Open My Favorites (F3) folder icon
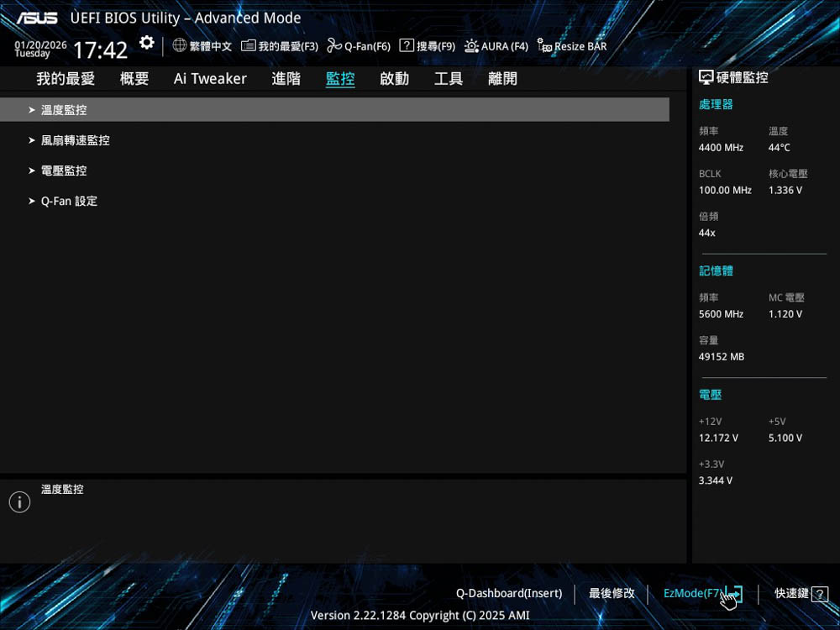This screenshot has height=630, width=840. pos(249,46)
